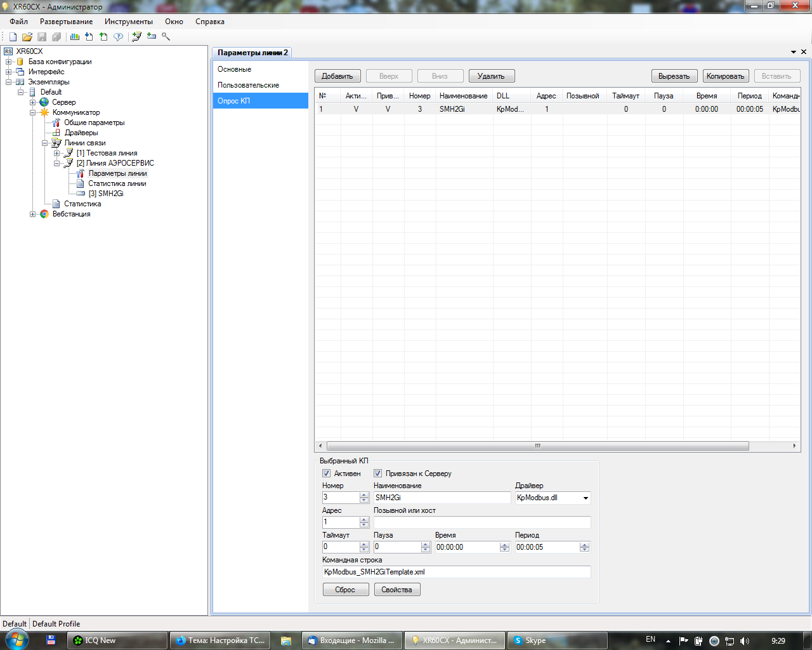This screenshot has width=812, height=650.
Task: Open the Развертывание menu
Action: tap(66, 22)
